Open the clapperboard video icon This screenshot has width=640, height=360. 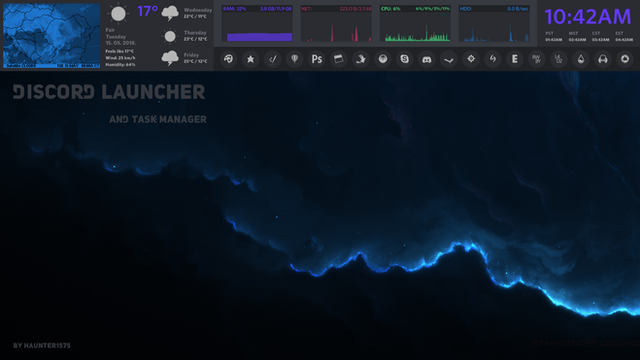click(339, 59)
